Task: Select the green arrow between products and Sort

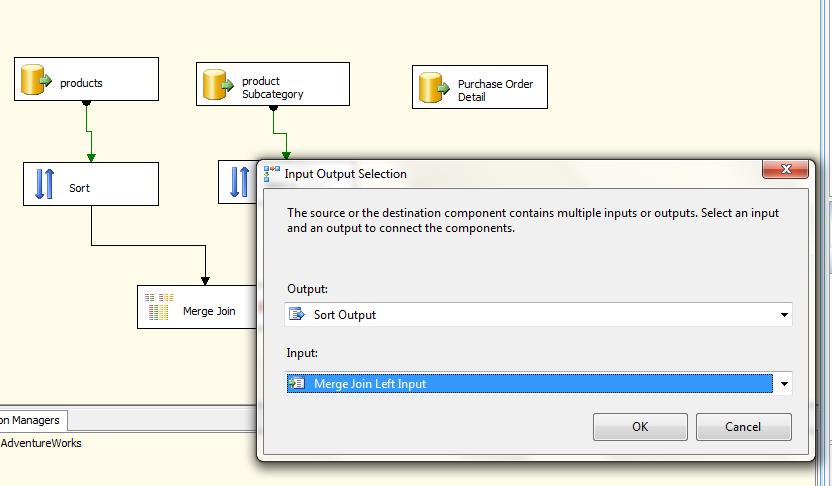Action: point(91,132)
